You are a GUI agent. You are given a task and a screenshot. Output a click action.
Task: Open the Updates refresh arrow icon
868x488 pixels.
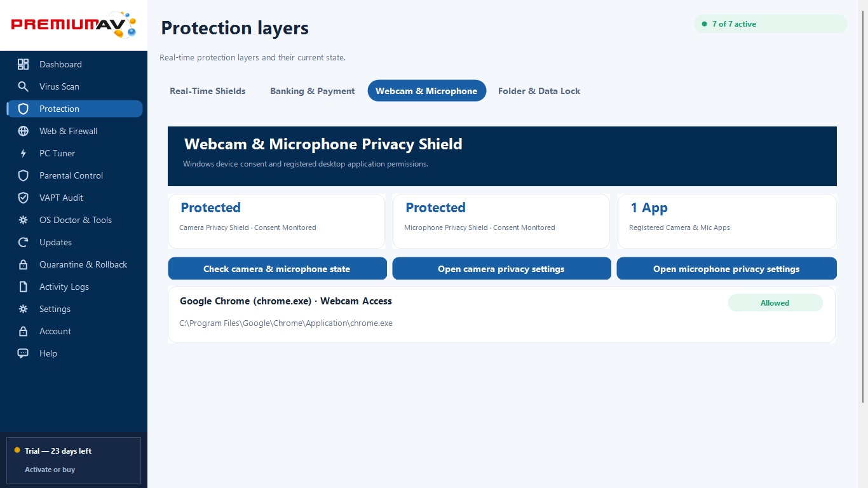coord(24,242)
